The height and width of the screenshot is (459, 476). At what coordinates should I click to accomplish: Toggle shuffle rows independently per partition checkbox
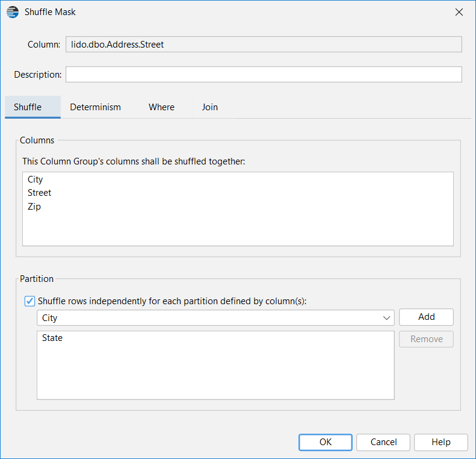(29, 301)
